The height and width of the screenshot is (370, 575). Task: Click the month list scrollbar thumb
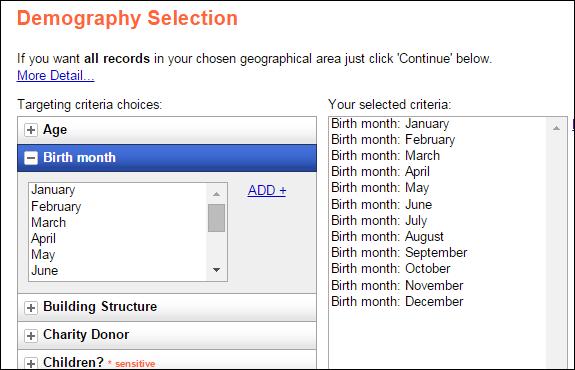[x=216, y=218]
